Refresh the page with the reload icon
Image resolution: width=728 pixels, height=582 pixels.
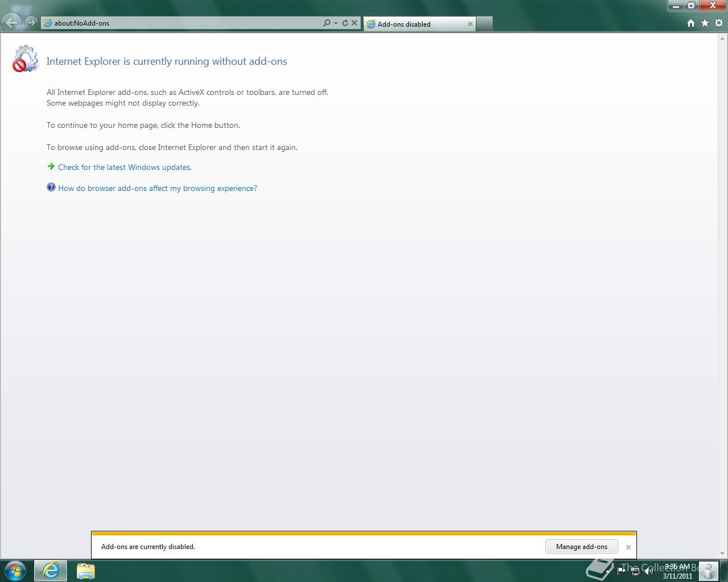[x=345, y=23]
